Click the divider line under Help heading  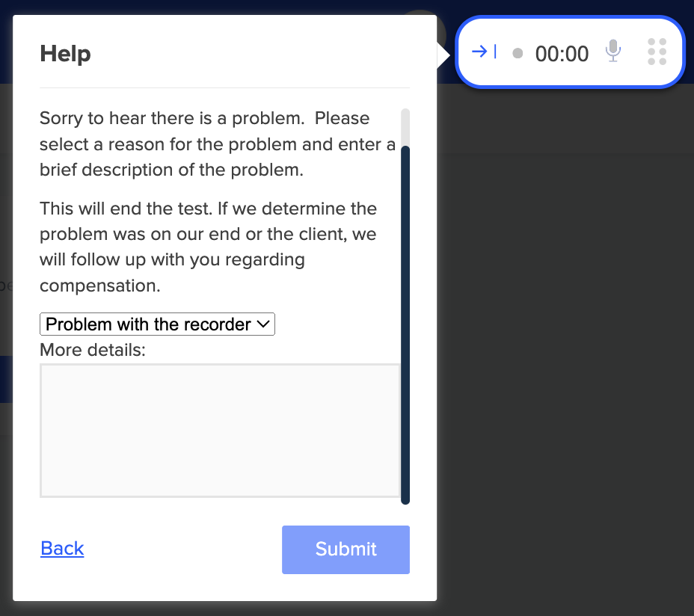(225, 87)
